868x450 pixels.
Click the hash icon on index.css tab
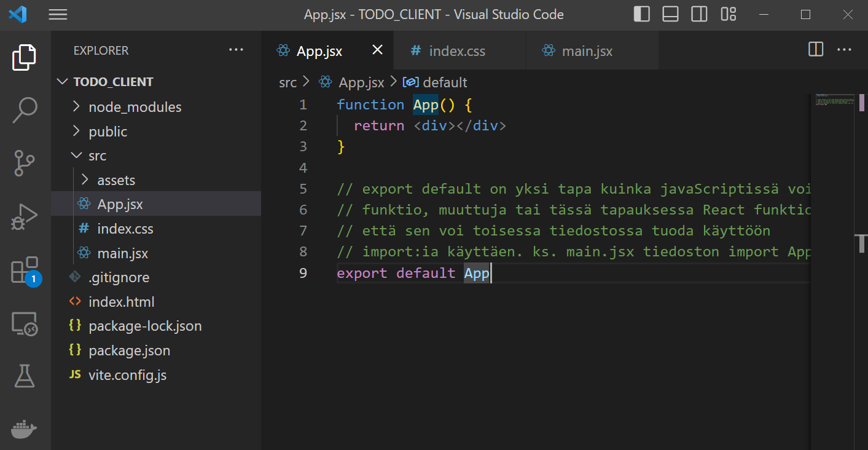pyautogui.click(x=416, y=50)
